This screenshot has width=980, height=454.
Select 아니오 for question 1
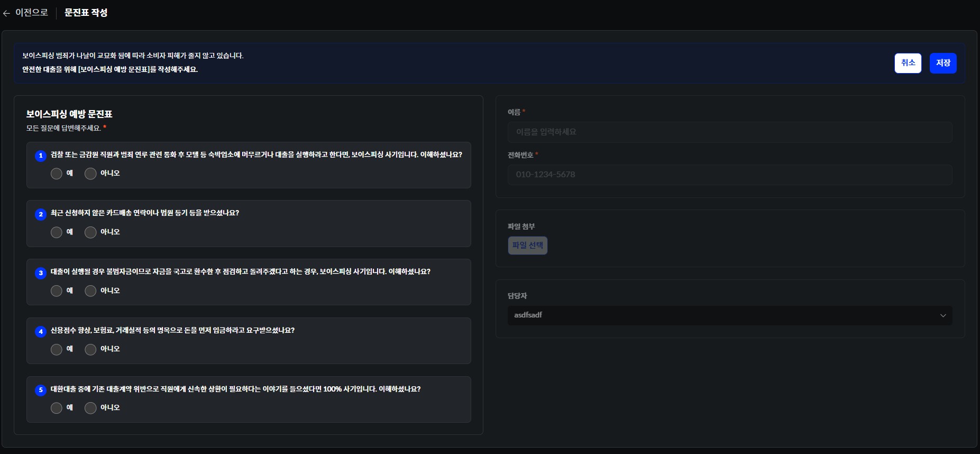(90, 174)
